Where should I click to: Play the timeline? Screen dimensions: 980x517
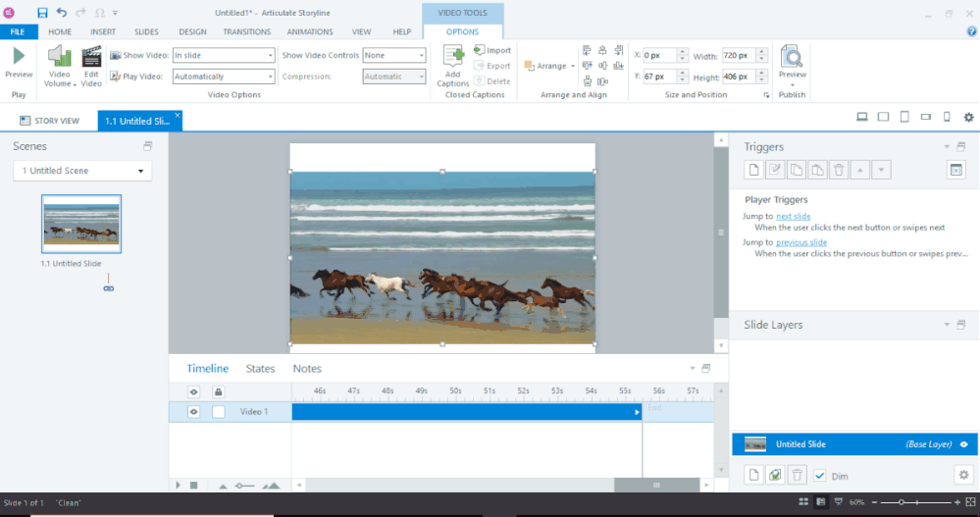[179, 486]
